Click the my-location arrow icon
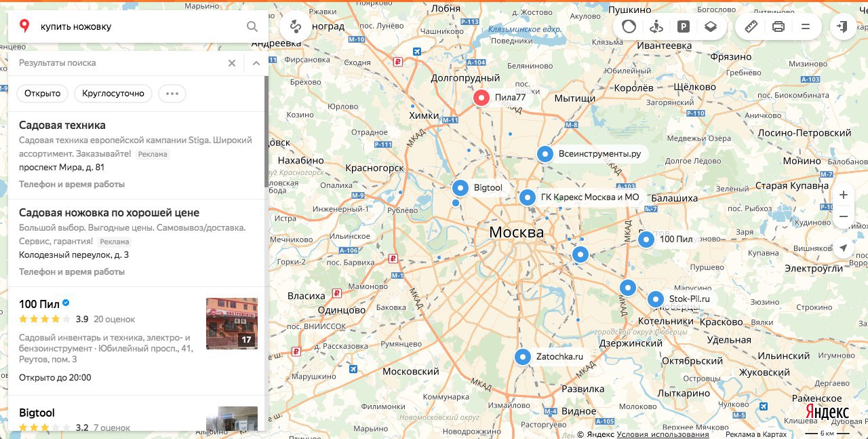868x439 pixels. click(x=844, y=248)
